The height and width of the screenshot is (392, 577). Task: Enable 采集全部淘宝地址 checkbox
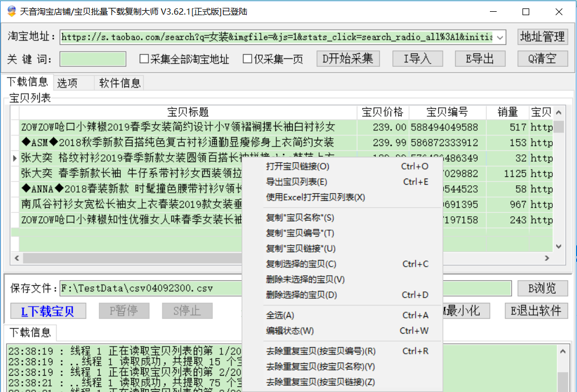tap(144, 59)
